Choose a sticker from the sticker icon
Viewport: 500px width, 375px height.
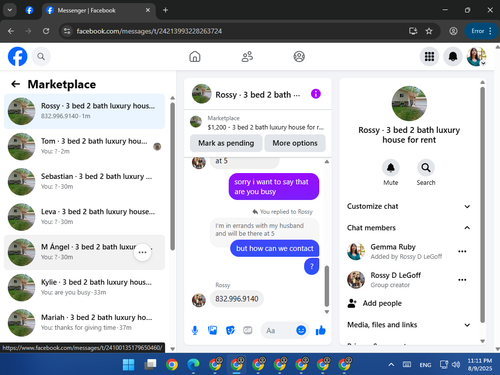point(230,330)
